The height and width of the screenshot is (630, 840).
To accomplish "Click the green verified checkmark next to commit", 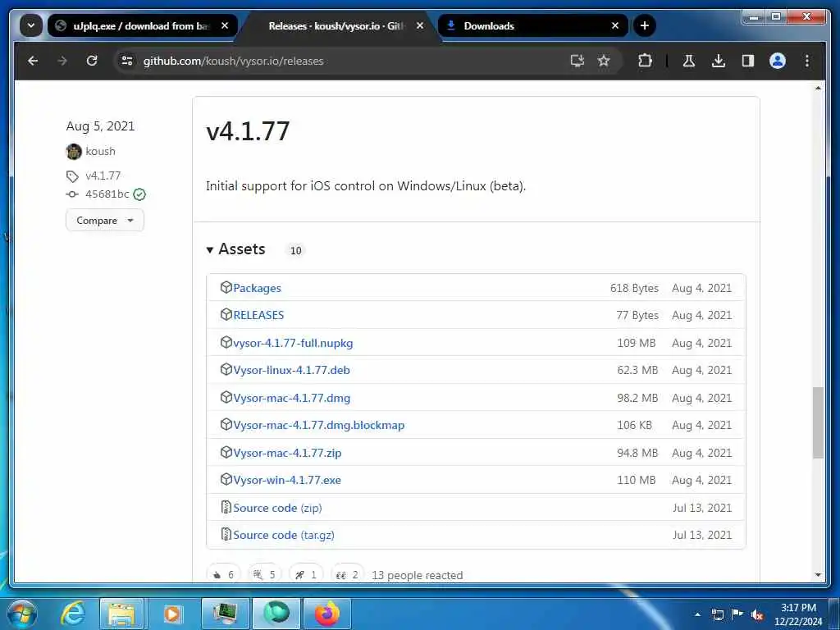I will coord(139,194).
